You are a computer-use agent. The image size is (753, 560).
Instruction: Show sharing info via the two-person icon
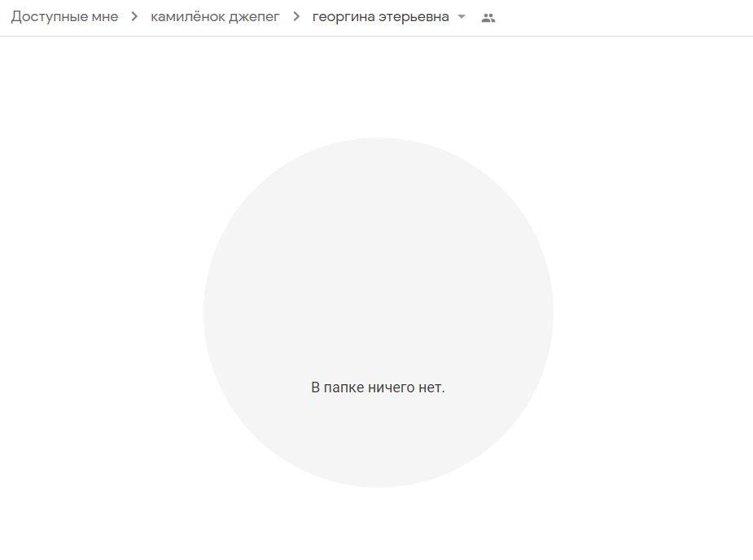coord(488,17)
